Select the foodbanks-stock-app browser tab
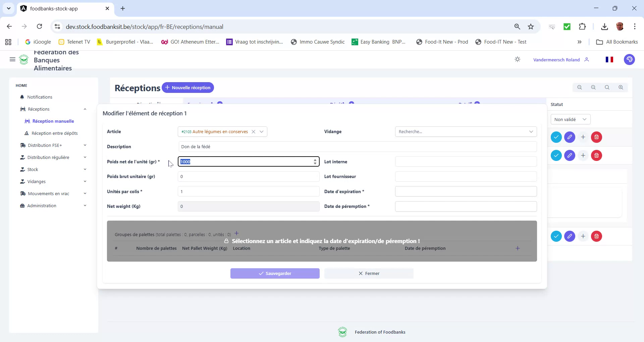This screenshot has width=644, height=342. [x=54, y=8]
